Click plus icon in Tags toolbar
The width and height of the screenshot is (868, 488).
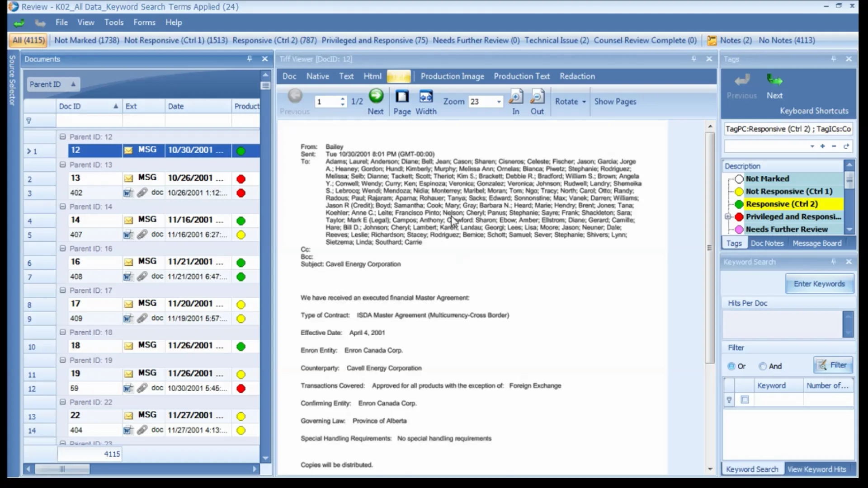point(822,146)
